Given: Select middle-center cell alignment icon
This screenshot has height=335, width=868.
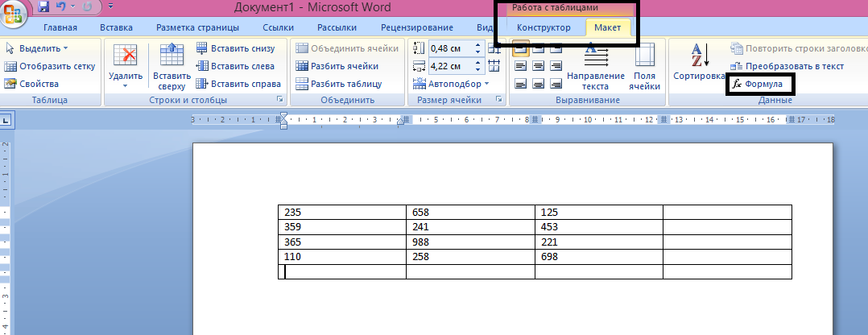Looking at the screenshot, I should tap(538, 66).
